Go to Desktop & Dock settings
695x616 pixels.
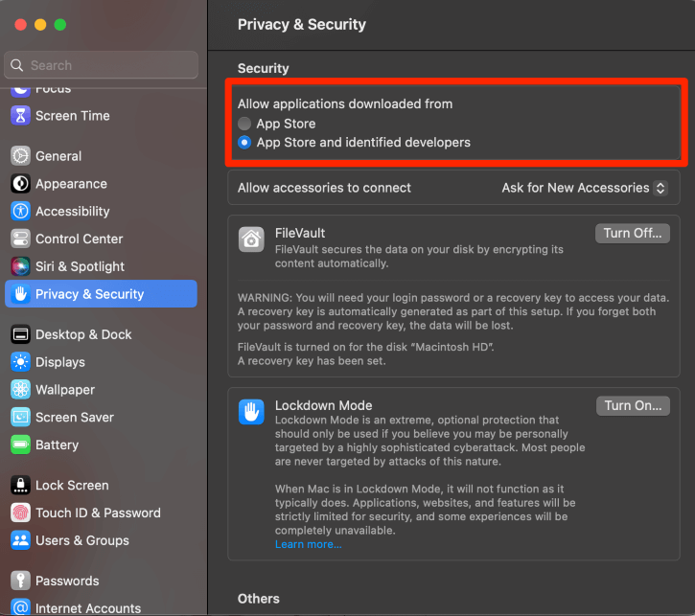[83, 334]
